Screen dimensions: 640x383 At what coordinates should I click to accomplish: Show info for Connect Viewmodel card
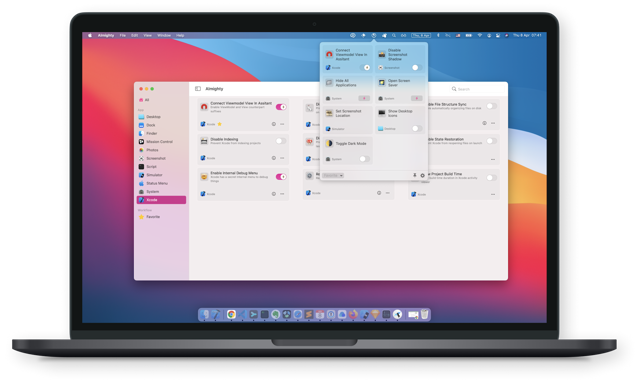(x=274, y=124)
